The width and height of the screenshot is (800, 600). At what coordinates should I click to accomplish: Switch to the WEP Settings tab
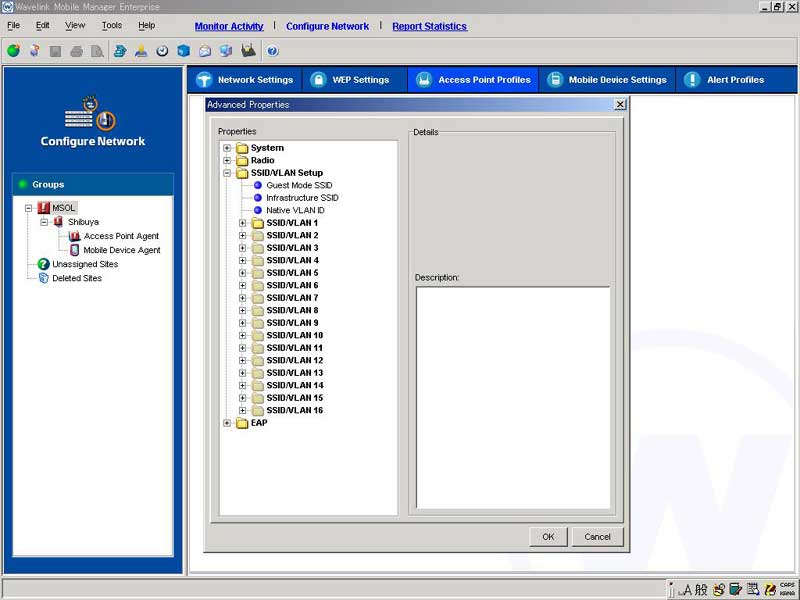tap(356, 80)
